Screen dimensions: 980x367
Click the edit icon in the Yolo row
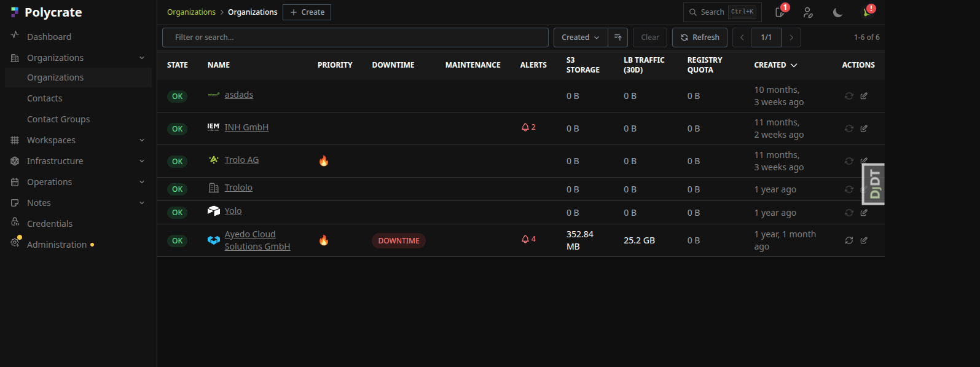(x=864, y=213)
